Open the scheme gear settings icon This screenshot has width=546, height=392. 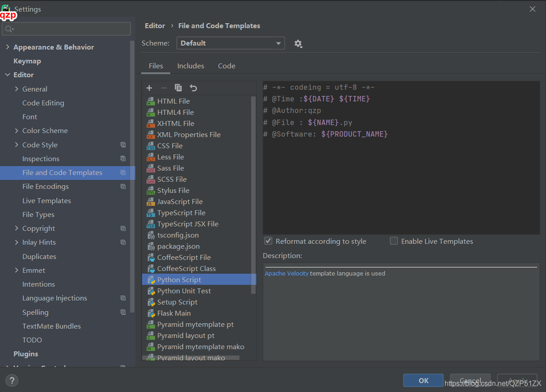coord(298,43)
